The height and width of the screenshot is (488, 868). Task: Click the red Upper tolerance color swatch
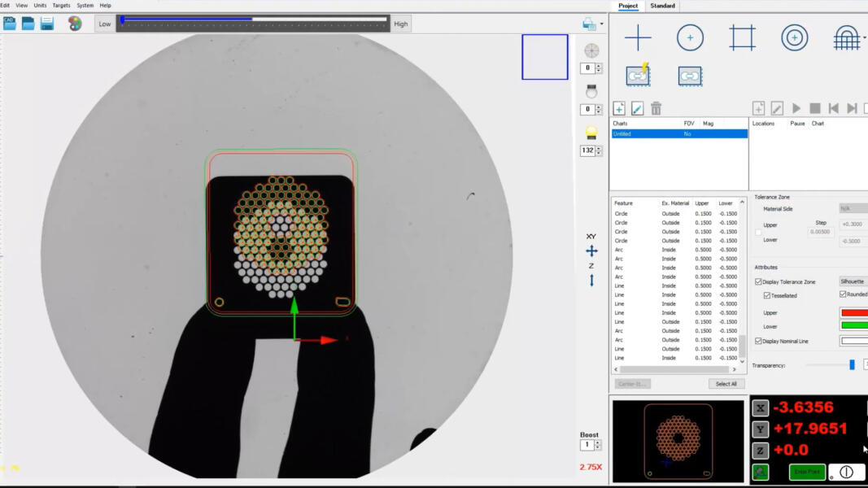853,313
